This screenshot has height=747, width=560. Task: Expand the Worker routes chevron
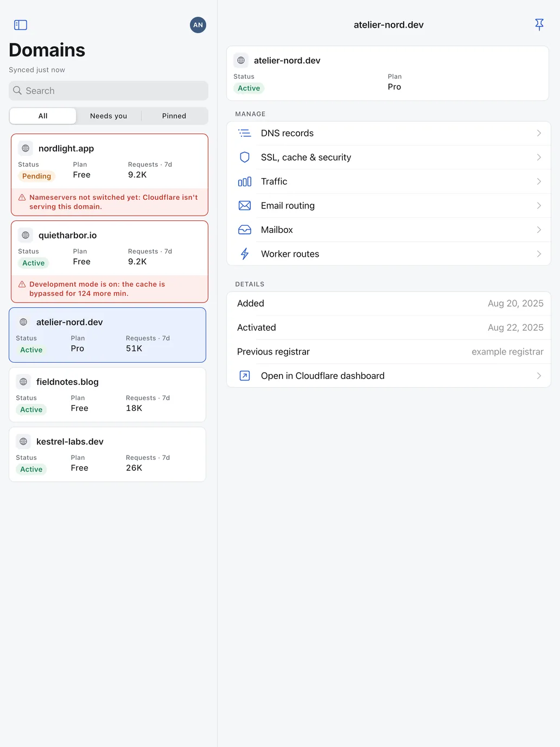click(x=539, y=254)
